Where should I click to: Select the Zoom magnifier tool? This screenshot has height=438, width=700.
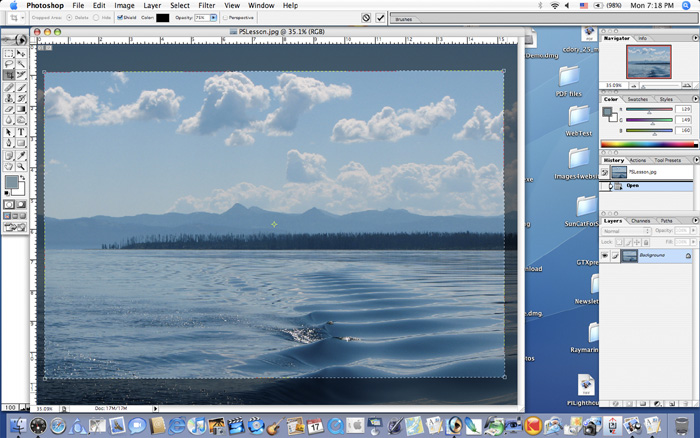(21, 164)
